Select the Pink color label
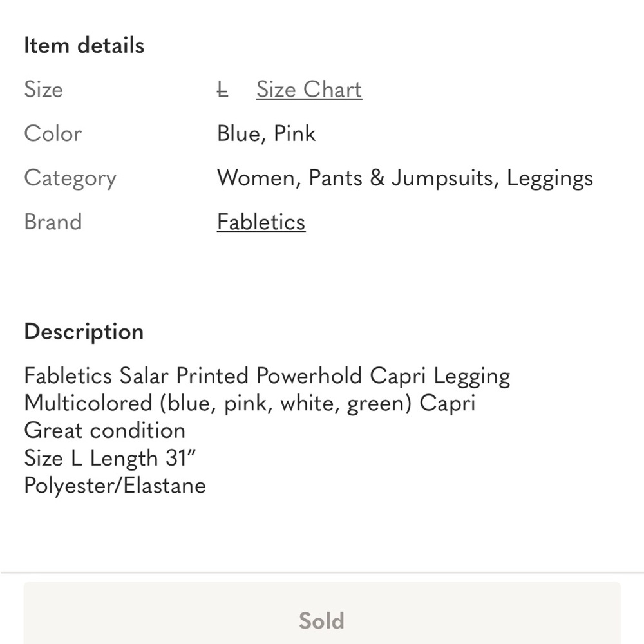This screenshot has width=644, height=644. (x=294, y=133)
